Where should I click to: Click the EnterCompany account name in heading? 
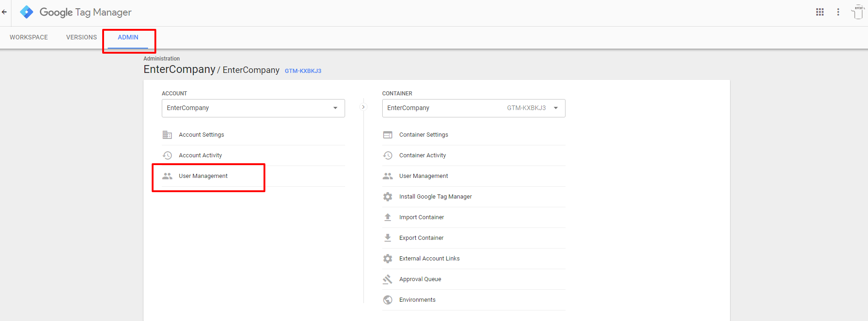coord(179,69)
